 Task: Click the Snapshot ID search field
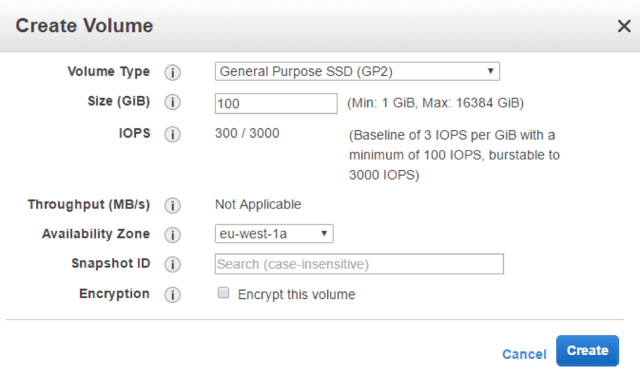tap(359, 264)
